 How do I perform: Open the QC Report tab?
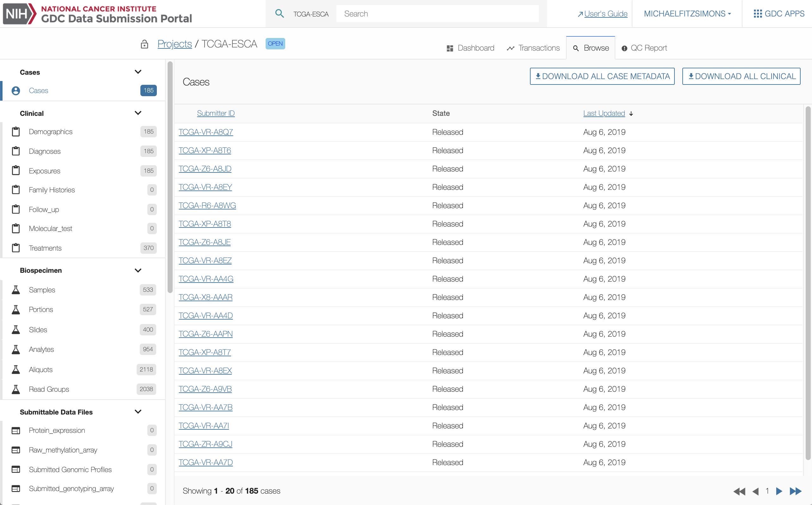click(644, 48)
